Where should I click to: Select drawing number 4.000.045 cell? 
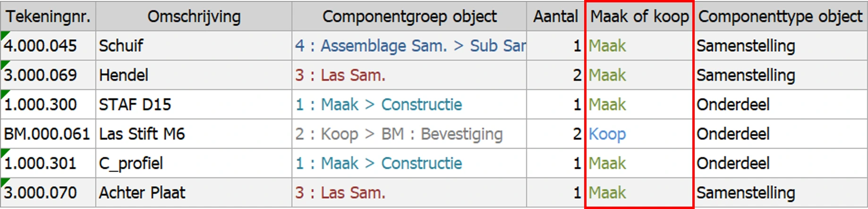[41, 46]
